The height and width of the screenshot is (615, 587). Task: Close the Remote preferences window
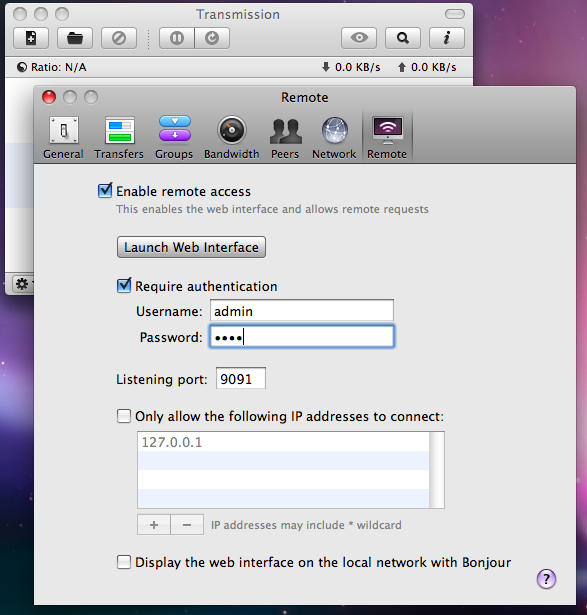tap(49, 97)
